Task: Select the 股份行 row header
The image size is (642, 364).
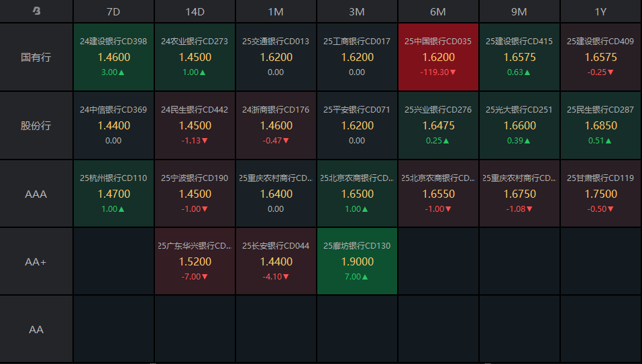Action: point(36,125)
